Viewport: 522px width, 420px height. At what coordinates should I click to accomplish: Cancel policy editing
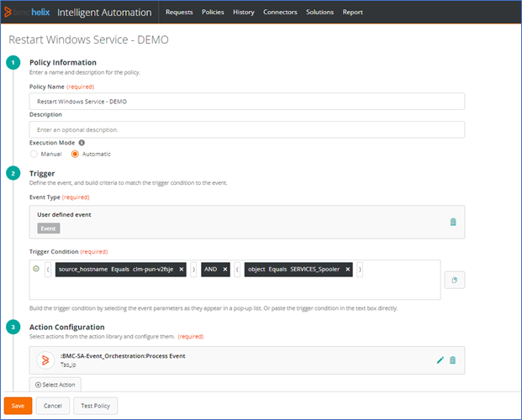coord(53,406)
